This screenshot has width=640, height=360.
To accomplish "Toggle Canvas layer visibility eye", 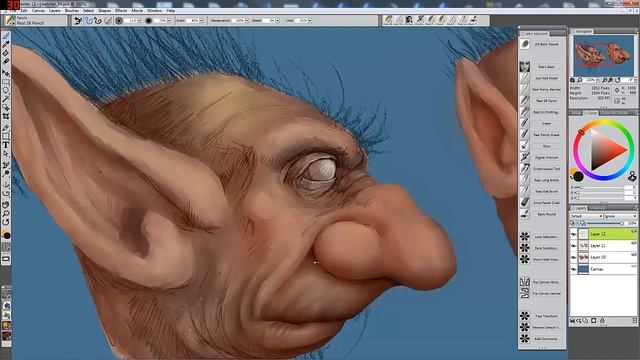I will [x=573, y=269].
